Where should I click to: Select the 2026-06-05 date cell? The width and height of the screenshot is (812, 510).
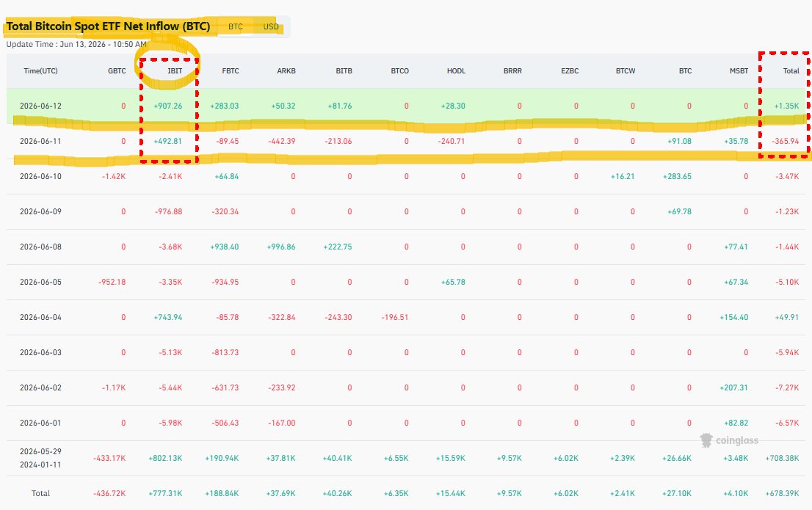pos(41,283)
